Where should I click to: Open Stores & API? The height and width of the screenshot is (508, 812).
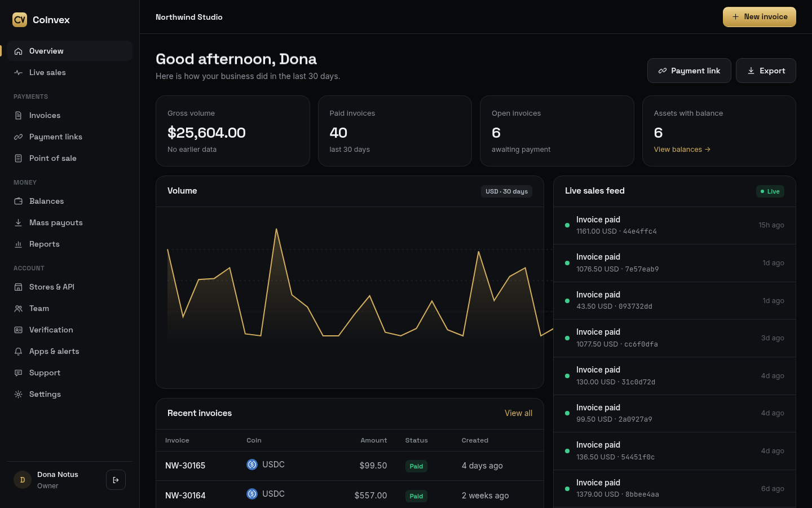point(70,287)
